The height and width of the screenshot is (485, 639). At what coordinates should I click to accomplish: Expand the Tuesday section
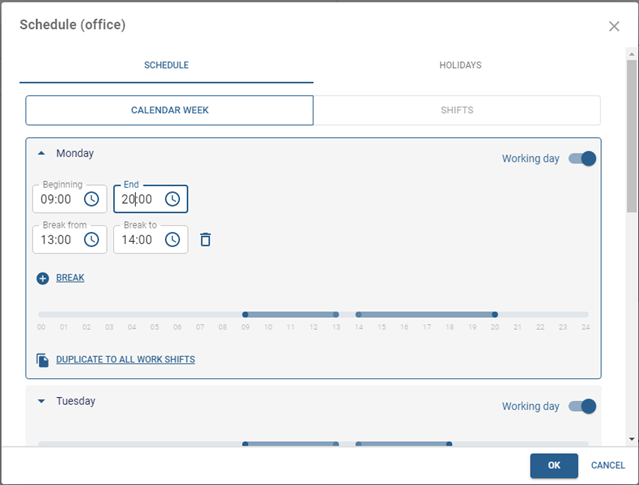(x=42, y=402)
